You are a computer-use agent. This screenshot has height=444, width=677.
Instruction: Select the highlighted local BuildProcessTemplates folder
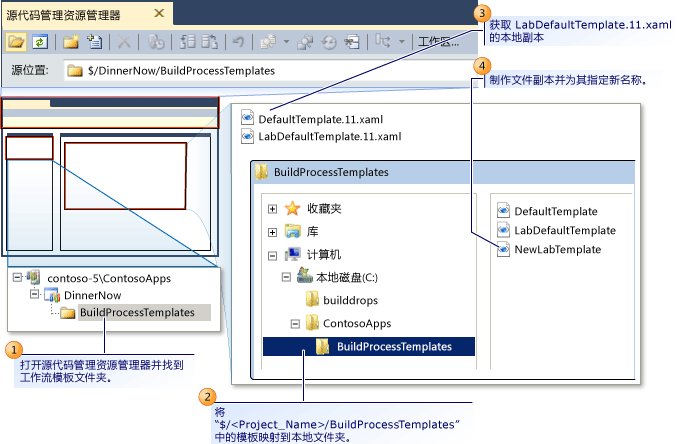click(x=369, y=346)
